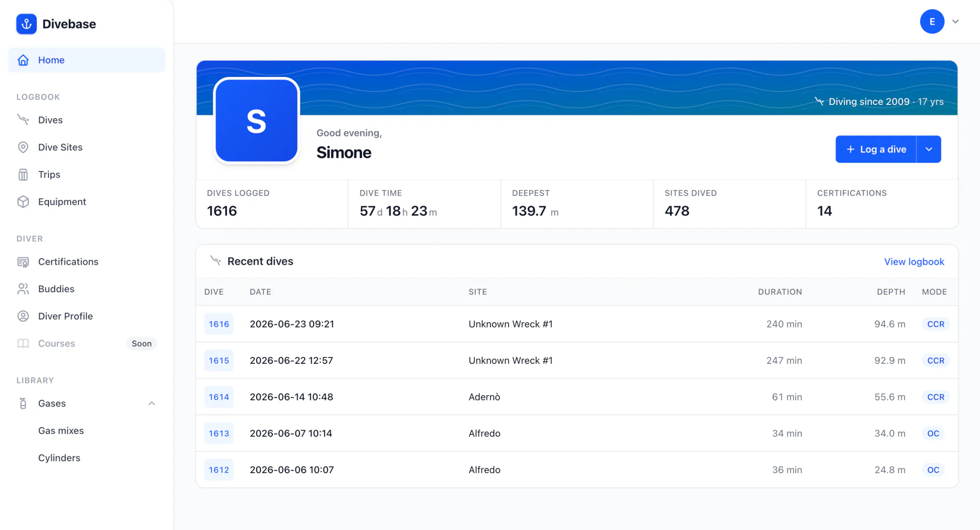
Task: Click the Certifications 14 stat
Action: tap(882, 204)
